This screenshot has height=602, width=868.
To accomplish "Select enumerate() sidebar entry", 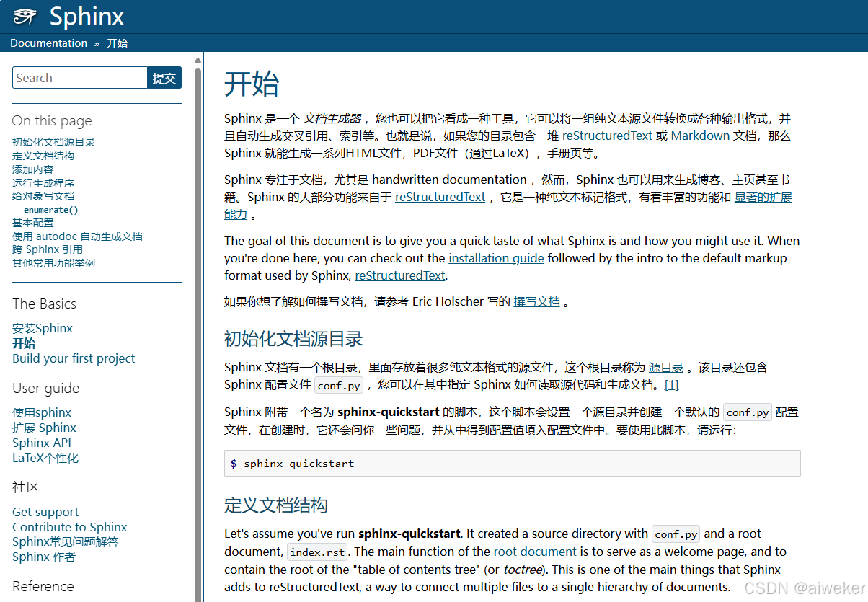I will 50,210.
